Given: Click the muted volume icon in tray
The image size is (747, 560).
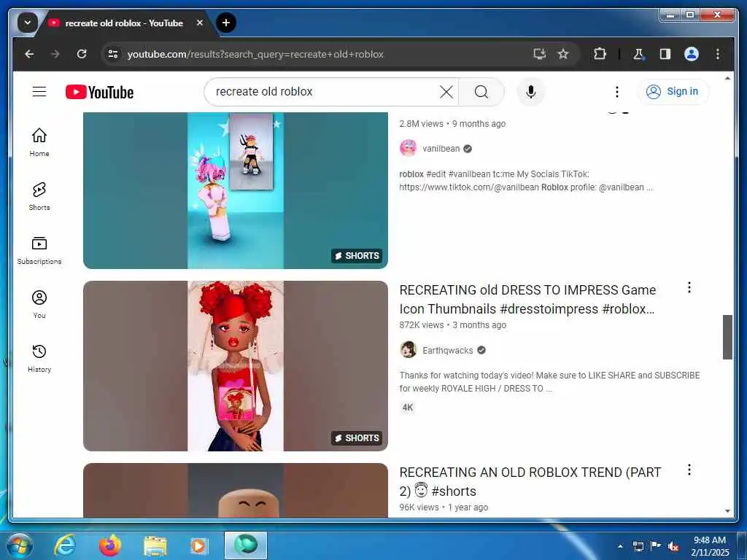Looking at the screenshot, I should click(673, 546).
